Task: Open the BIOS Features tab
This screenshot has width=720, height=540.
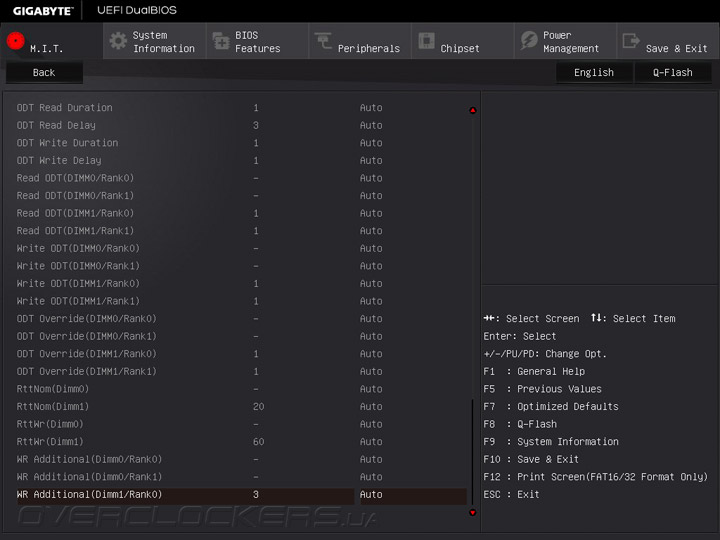Action: click(258, 41)
